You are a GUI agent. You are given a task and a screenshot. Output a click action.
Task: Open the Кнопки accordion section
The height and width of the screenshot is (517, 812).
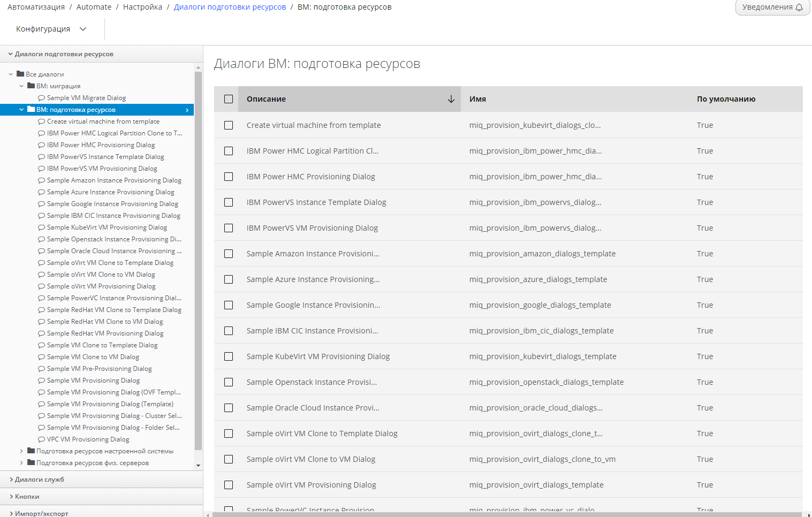[x=27, y=497]
